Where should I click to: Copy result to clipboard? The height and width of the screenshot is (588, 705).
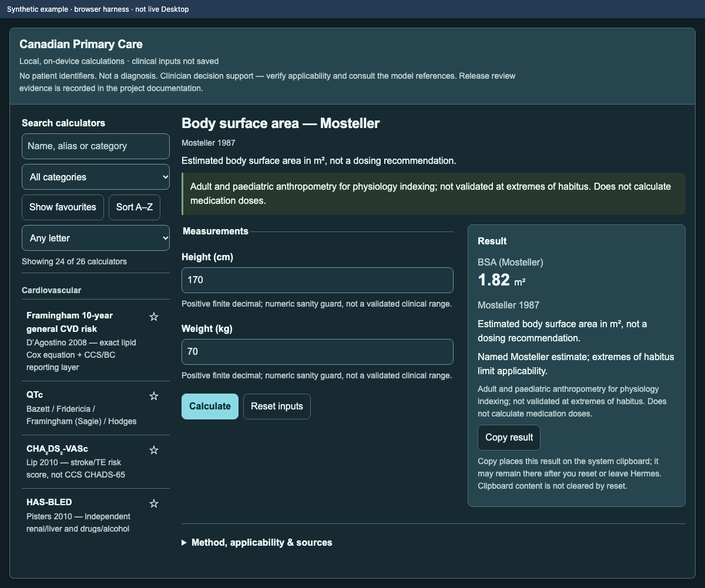click(x=509, y=438)
